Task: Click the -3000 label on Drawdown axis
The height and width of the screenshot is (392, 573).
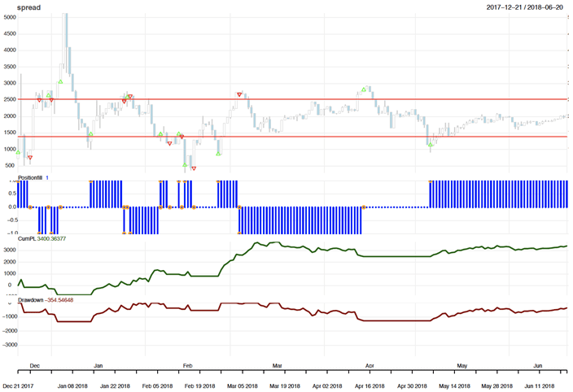Action: point(10,345)
